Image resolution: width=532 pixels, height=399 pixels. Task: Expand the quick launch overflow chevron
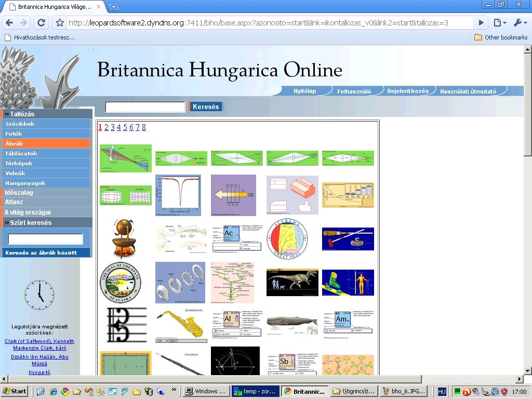174,389
